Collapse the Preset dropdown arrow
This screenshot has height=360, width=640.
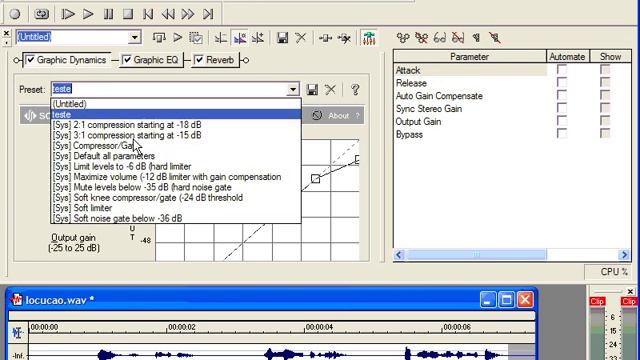coord(293,89)
